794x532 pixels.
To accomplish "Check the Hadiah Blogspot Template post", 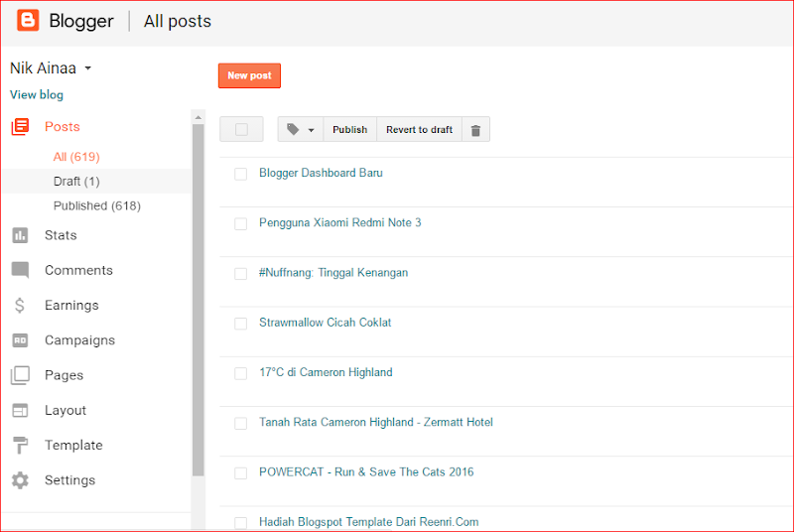I will [x=240, y=523].
